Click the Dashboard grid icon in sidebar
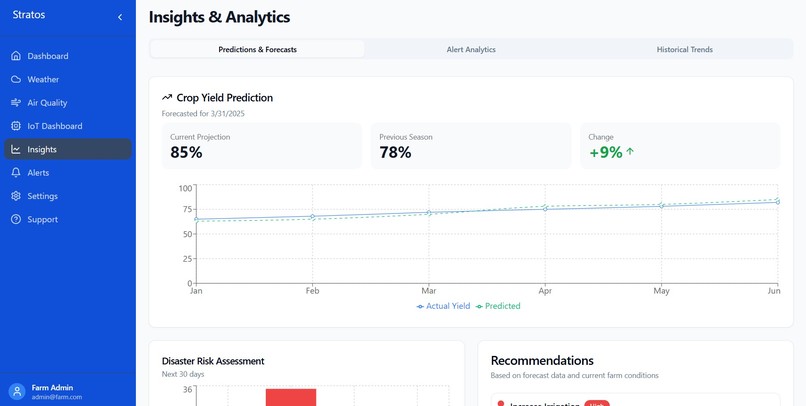Viewport: 806px width, 406px height. 16,56
